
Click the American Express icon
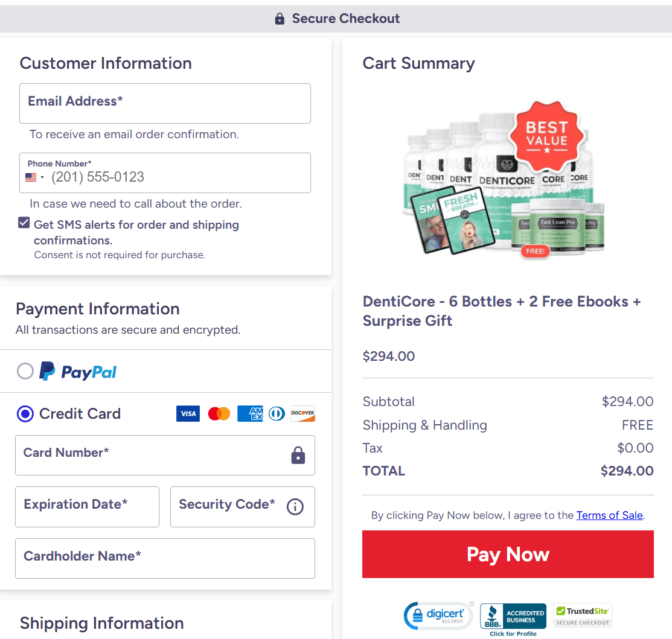click(x=250, y=413)
